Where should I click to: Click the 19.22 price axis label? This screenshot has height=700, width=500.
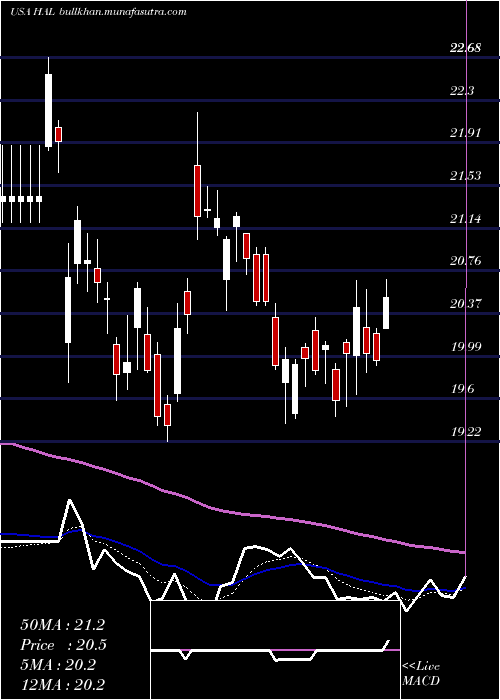(x=466, y=432)
